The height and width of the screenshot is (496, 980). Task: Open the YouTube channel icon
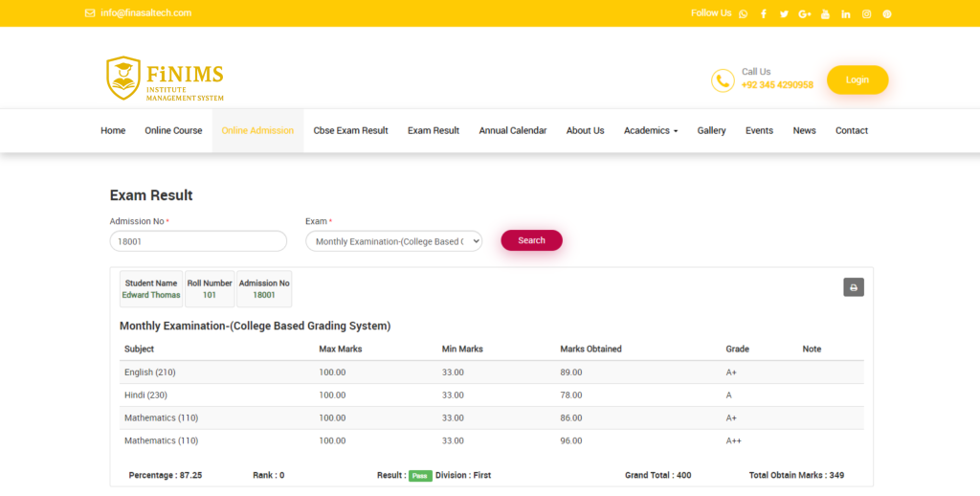[825, 13]
